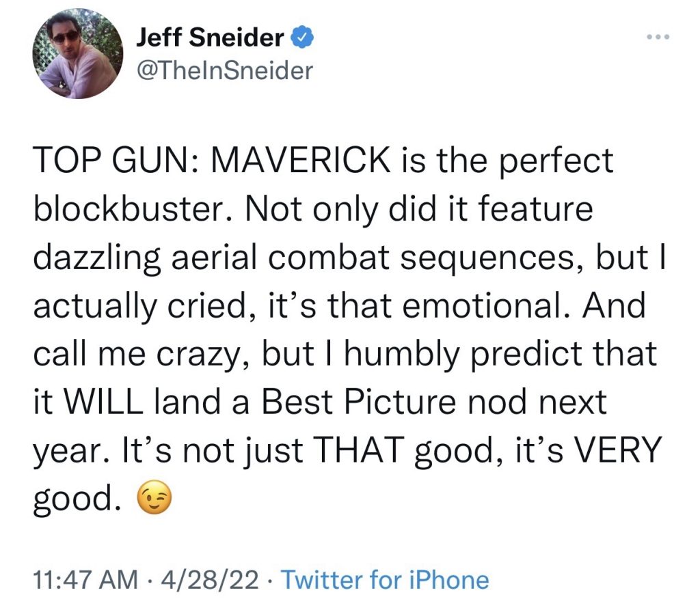Click the @TheInSneider handle
The image size is (700, 608).
coord(224,70)
